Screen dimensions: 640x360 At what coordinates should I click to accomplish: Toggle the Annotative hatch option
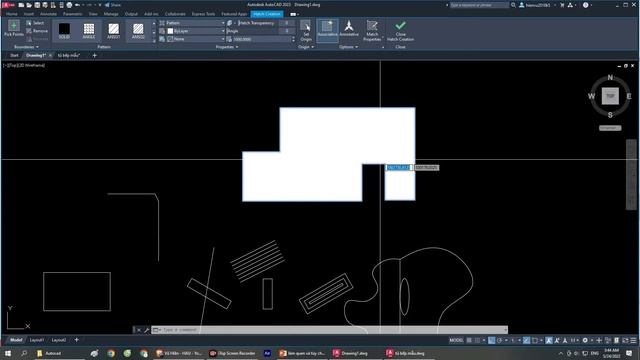coord(349,29)
